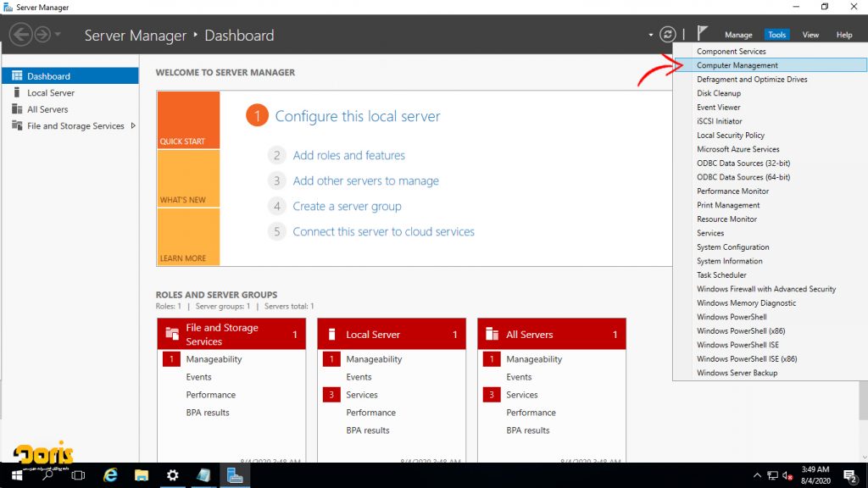This screenshot has width=868, height=488.
Task: Open the File and Storage Services tile header
Action: coord(231,334)
